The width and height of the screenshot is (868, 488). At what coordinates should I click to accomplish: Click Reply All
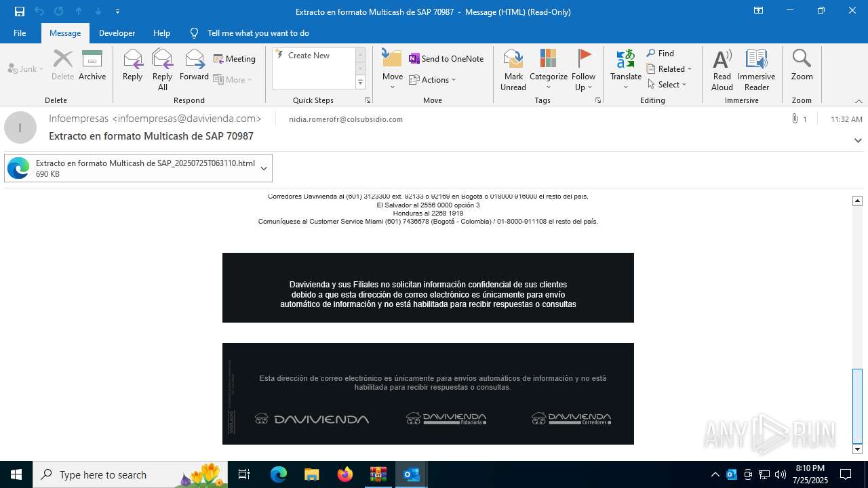tap(163, 70)
